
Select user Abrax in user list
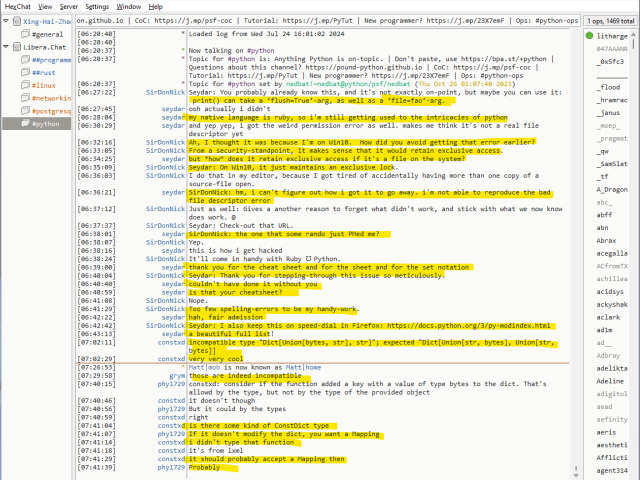click(x=606, y=240)
